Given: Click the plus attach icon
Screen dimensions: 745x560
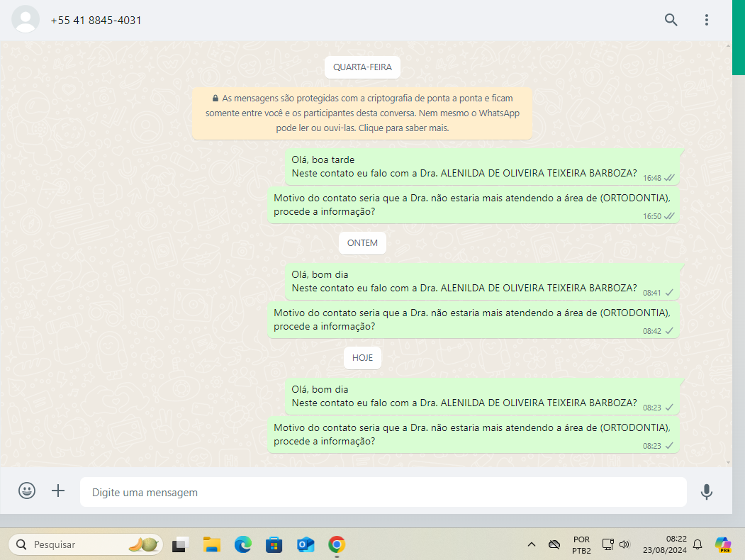Looking at the screenshot, I should tap(58, 491).
